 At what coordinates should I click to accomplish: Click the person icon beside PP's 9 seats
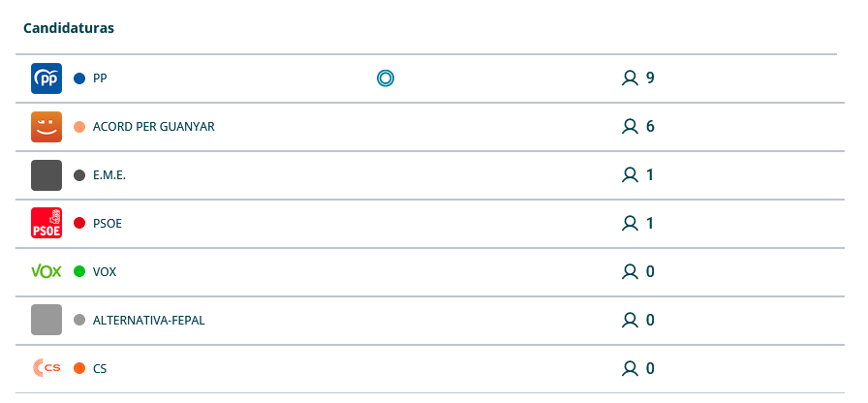click(x=630, y=78)
